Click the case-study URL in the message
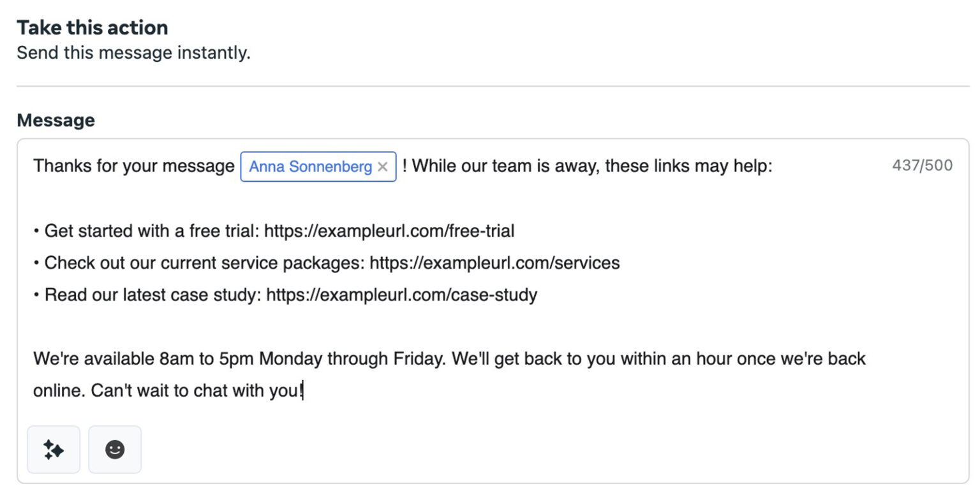The height and width of the screenshot is (500, 980). pyautogui.click(x=402, y=295)
